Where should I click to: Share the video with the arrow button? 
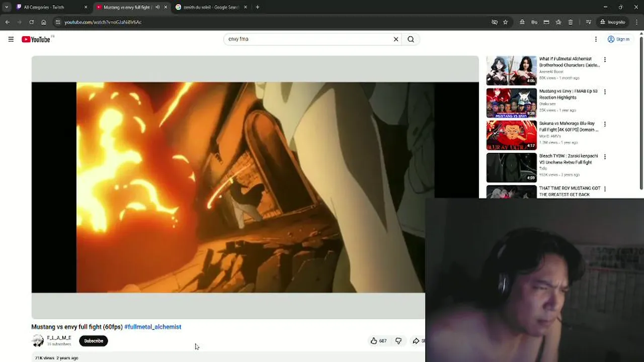click(418, 341)
